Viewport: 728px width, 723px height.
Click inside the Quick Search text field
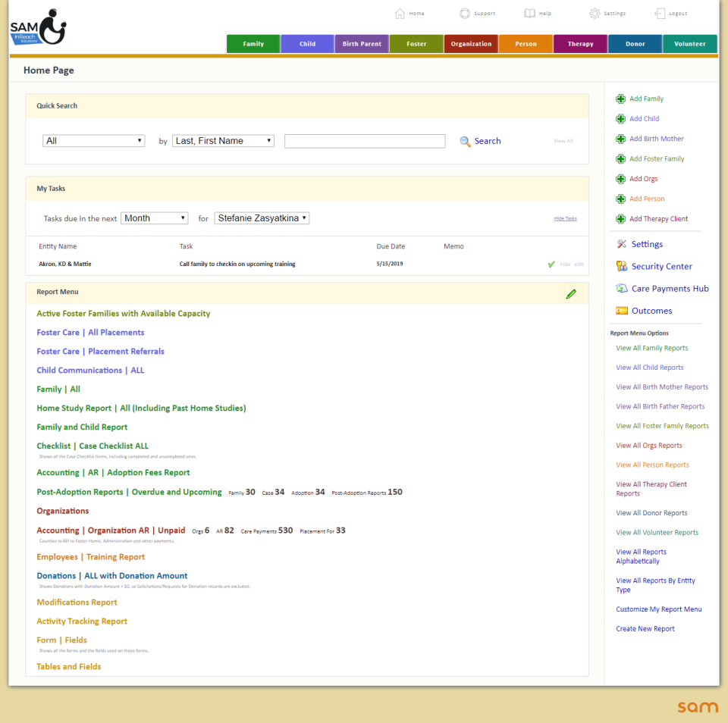pos(364,140)
